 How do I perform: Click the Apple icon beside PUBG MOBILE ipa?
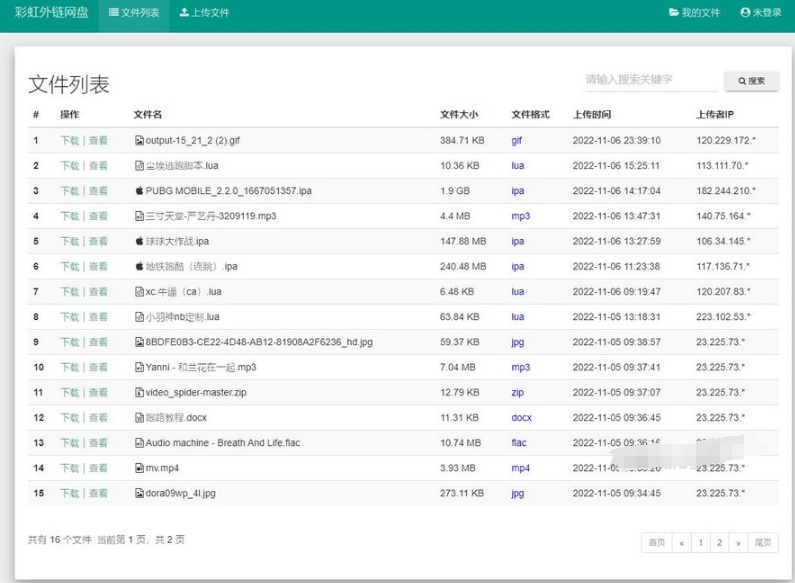pos(139,191)
